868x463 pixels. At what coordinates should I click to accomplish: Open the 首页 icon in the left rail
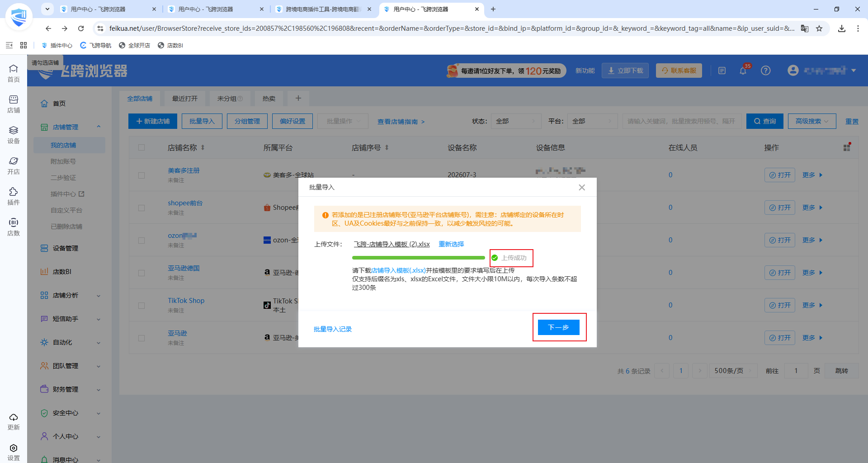click(x=14, y=73)
